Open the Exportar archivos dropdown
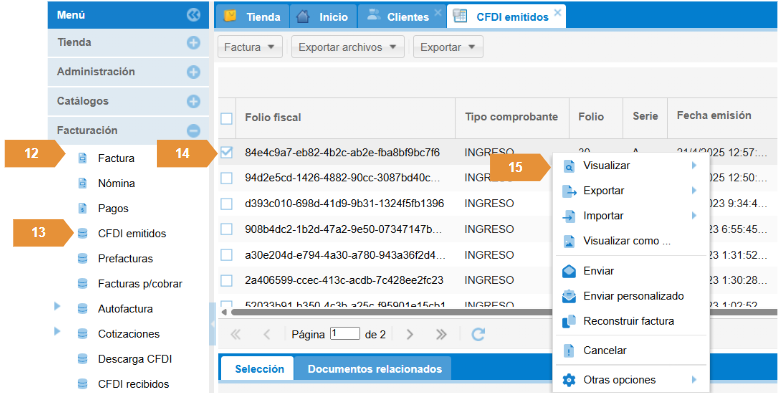Viewport: 781px width, 393px height. (348, 47)
